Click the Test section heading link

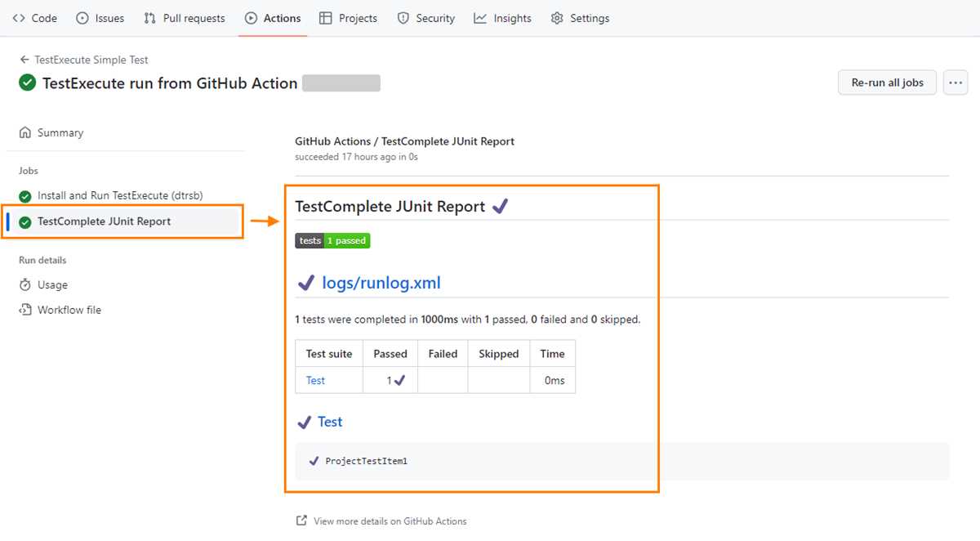pos(330,422)
